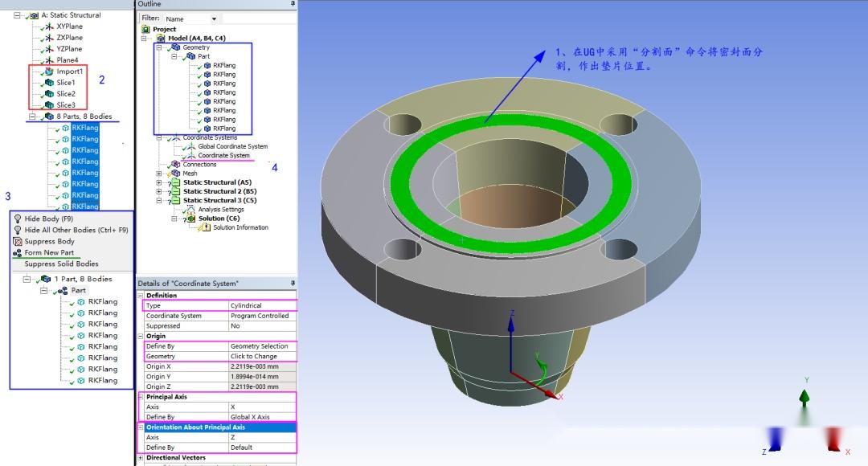Select the Plane4 icon in the feature tree
Image resolution: width=868 pixels, height=466 pixels.
pos(48,59)
